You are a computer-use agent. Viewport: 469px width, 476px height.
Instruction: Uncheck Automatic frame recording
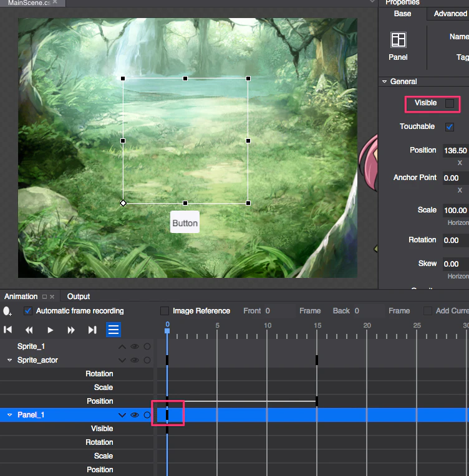coord(28,311)
